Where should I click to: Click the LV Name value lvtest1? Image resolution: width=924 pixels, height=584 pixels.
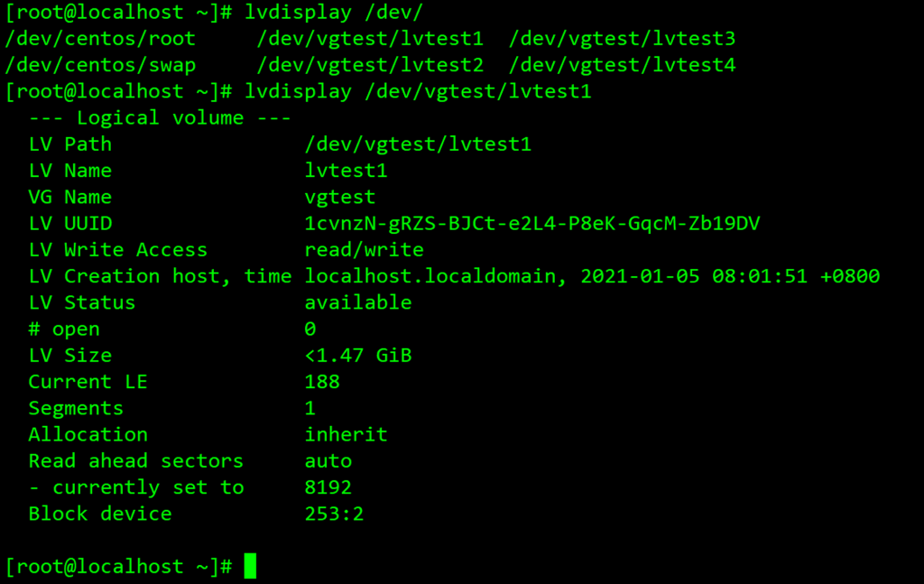[346, 171]
